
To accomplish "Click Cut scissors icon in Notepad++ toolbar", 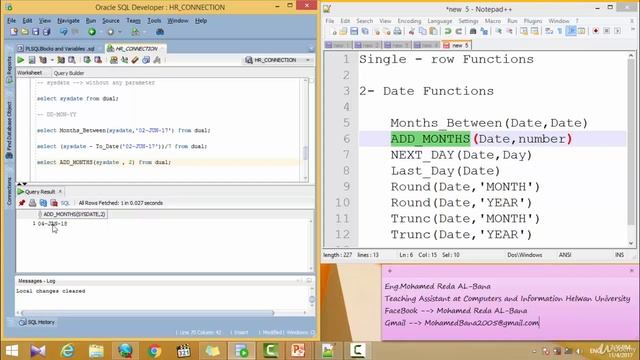I will pyautogui.click(x=411, y=31).
